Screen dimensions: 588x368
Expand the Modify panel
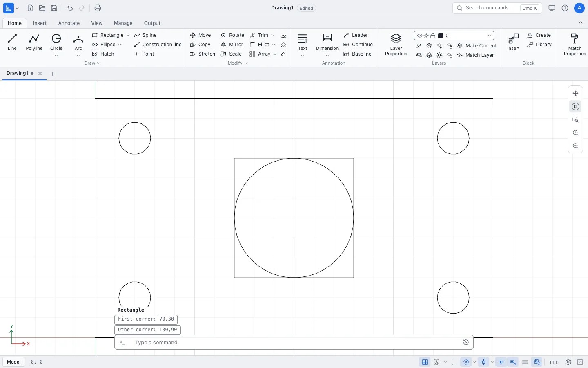238,63
